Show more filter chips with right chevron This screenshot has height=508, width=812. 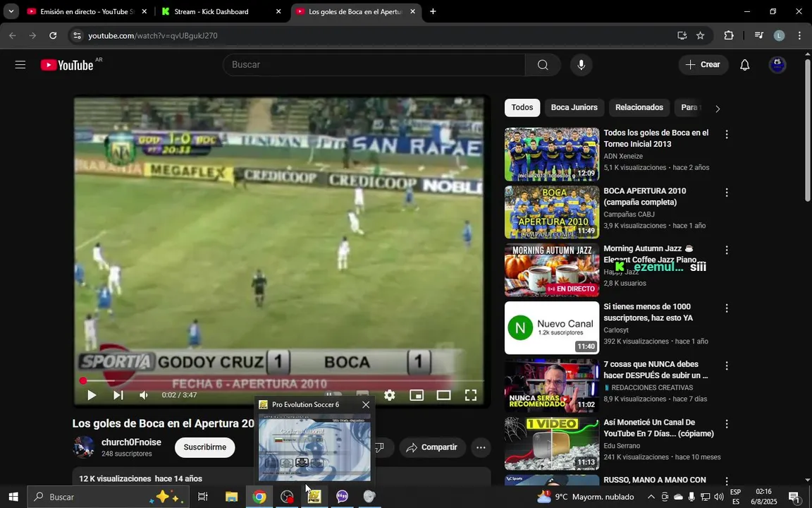718,109
